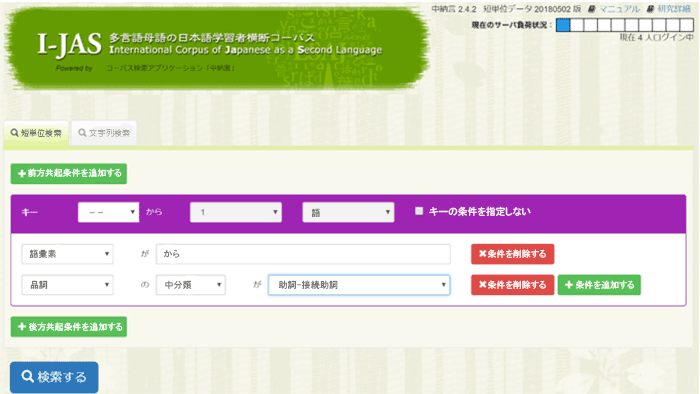Focus the text field containing から

(x=303, y=254)
